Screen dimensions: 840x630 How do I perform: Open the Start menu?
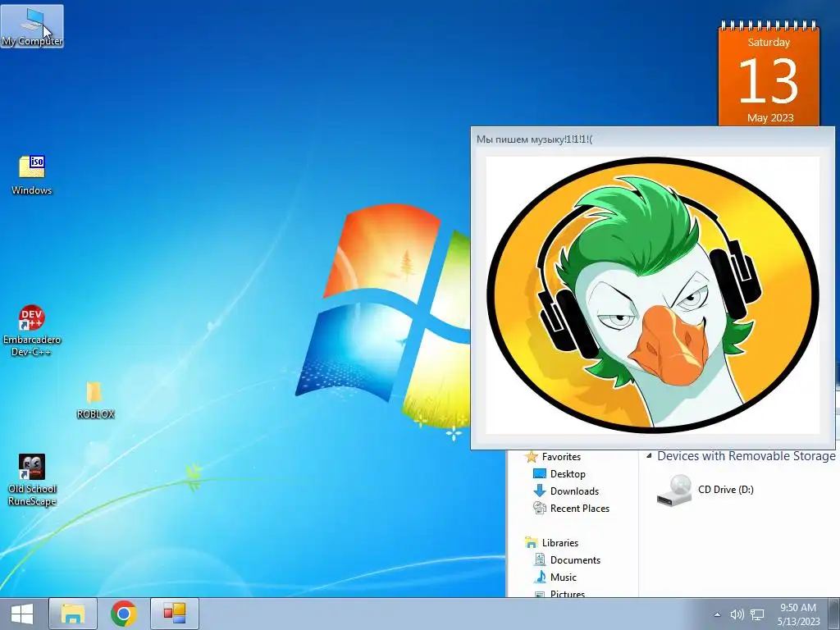22,614
